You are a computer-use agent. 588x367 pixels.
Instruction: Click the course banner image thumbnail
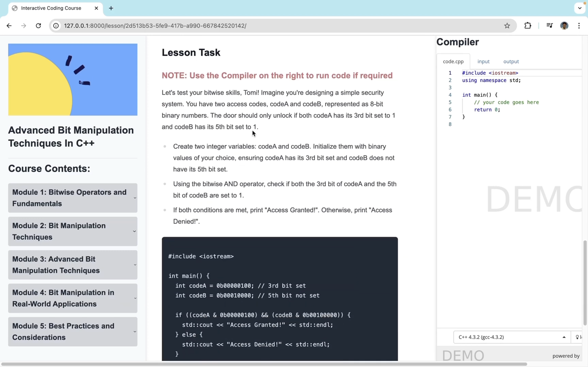coord(73,80)
